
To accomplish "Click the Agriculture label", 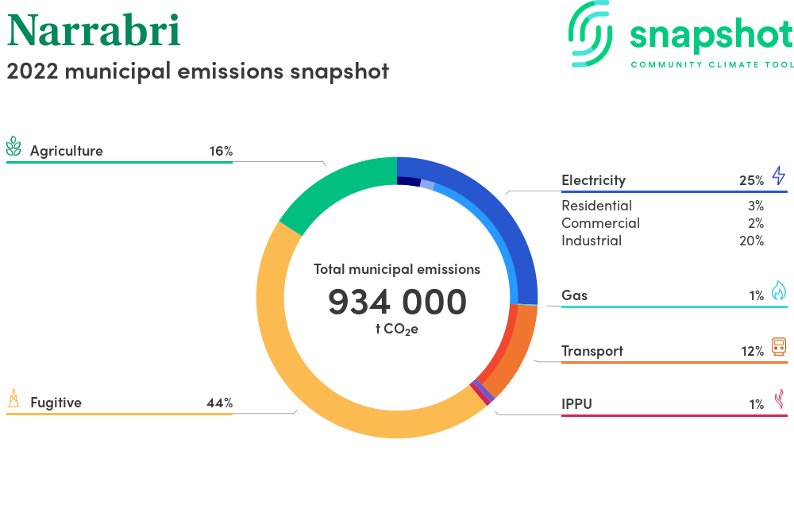I will coord(67,151).
